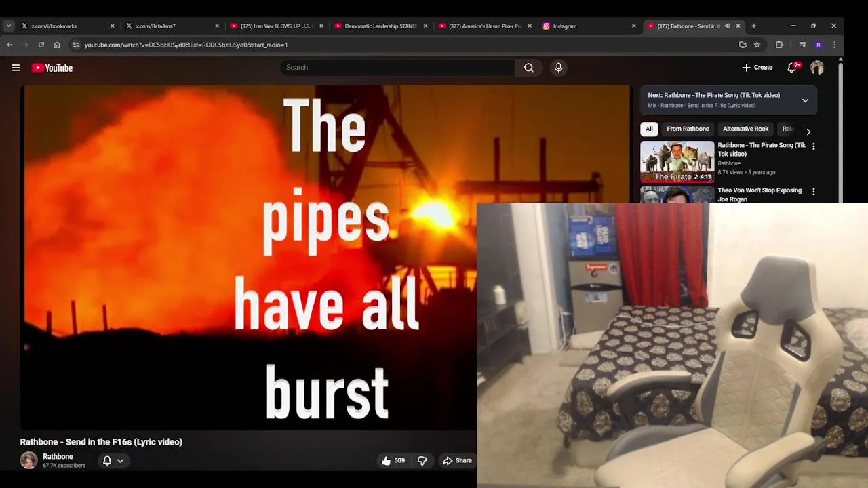Expand the tab search dropdown arrow
This screenshot has width=868, height=488.
[x=8, y=26]
